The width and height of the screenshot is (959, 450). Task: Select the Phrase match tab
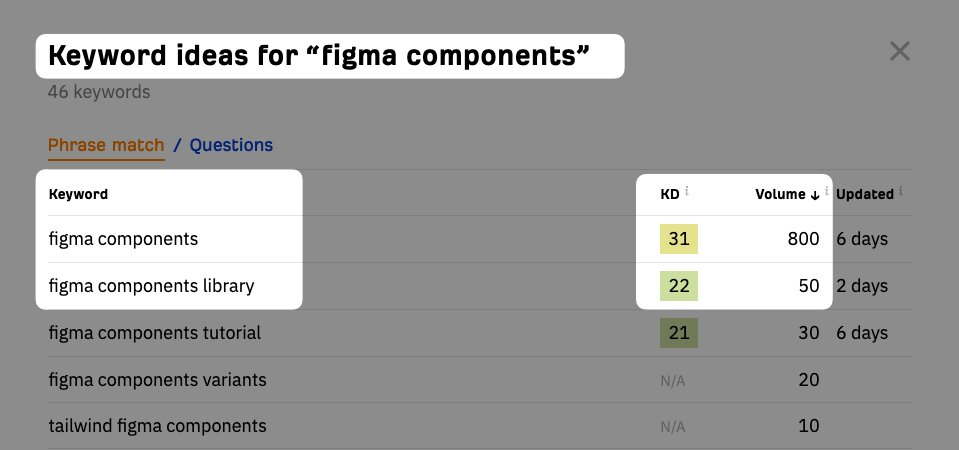point(106,145)
